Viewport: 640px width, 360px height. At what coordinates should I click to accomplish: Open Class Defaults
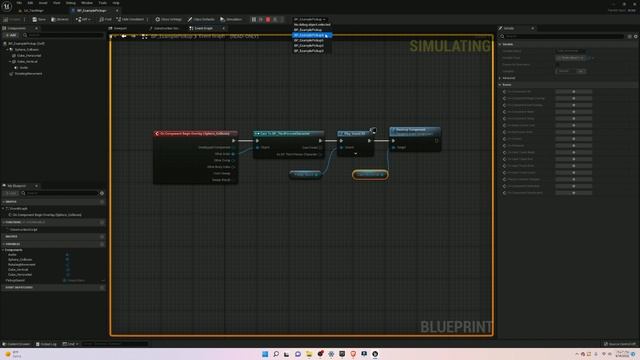coord(201,19)
